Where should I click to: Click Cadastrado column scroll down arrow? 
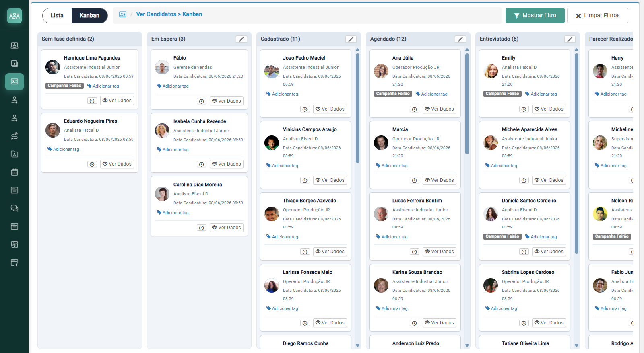coord(357,345)
